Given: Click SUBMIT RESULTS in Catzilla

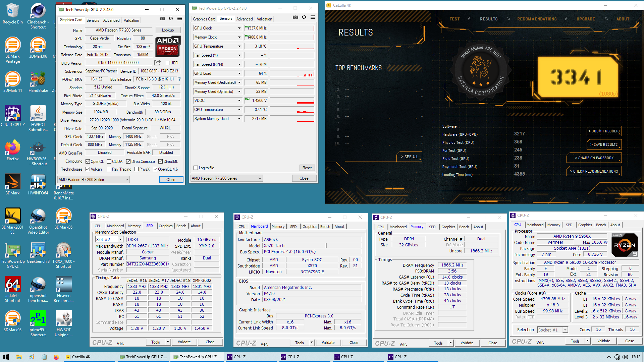Looking at the screenshot, I should click(x=604, y=131).
